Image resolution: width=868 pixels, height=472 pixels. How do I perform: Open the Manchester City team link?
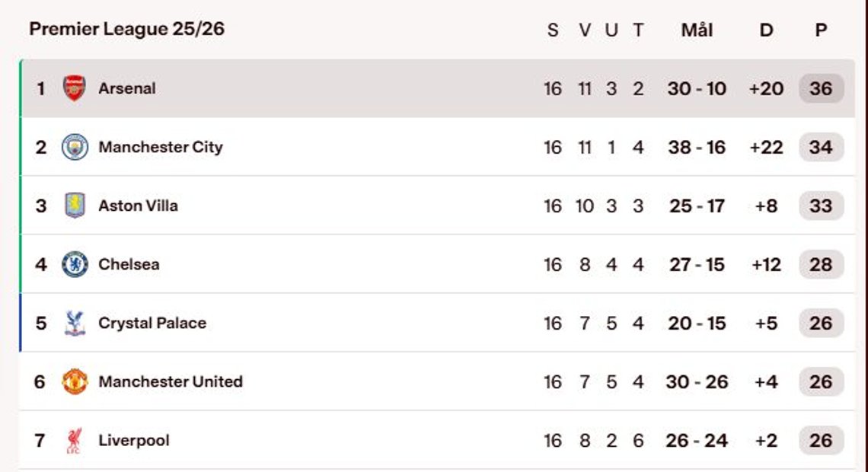[x=161, y=147]
